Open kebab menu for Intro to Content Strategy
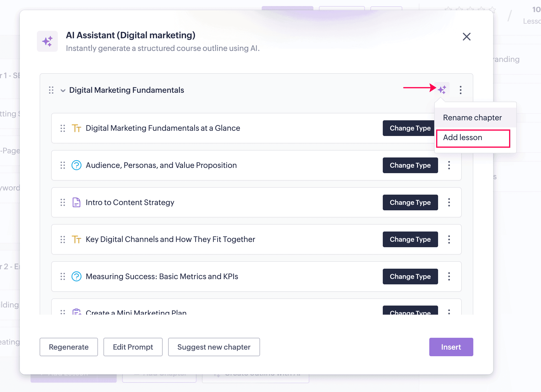The width and height of the screenshot is (541, 392). click(x=449, y=202)
